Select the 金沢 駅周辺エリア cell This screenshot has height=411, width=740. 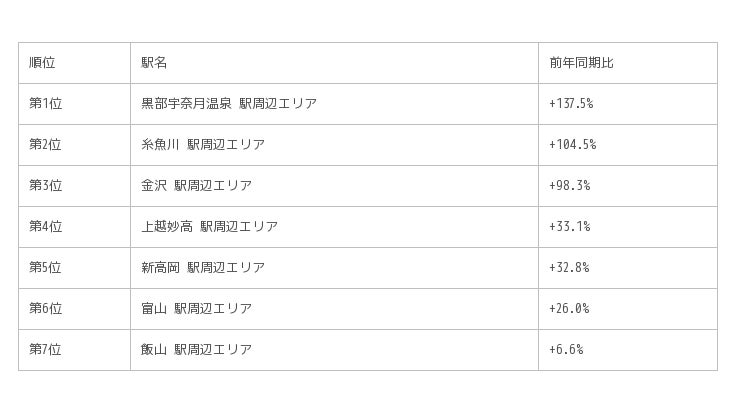(196, 186)
